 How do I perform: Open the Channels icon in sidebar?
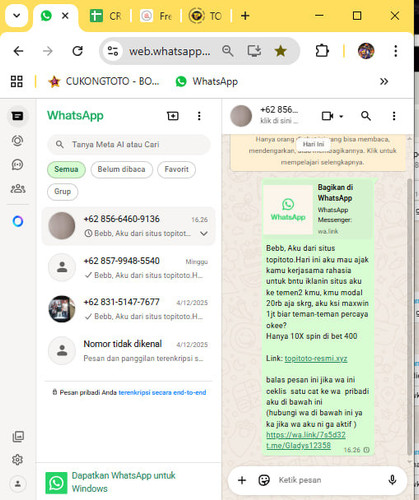[x=17, y=165]
